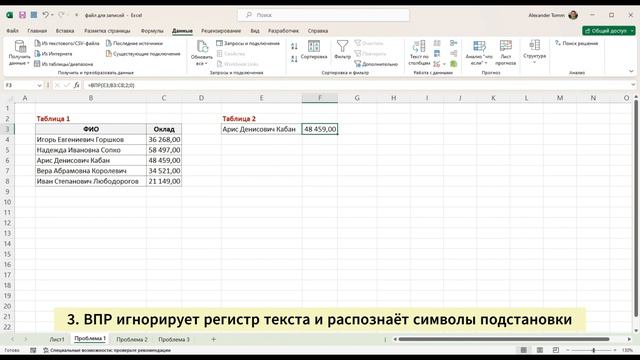Open the Consolidate data tool
Image resolution: width=640 pixels, height=360 pixels.
(x=453, y=43)
